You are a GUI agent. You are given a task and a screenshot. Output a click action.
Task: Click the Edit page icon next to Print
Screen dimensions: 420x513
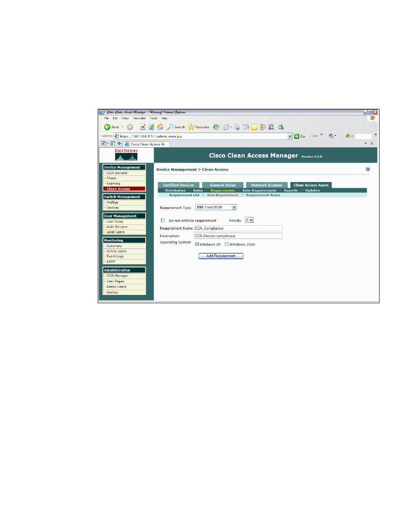(246, 127)
